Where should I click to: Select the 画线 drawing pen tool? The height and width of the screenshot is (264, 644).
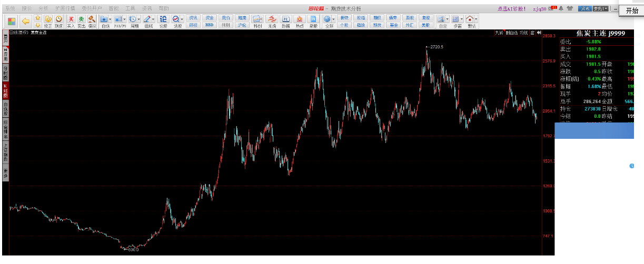(x=147, y=19)
